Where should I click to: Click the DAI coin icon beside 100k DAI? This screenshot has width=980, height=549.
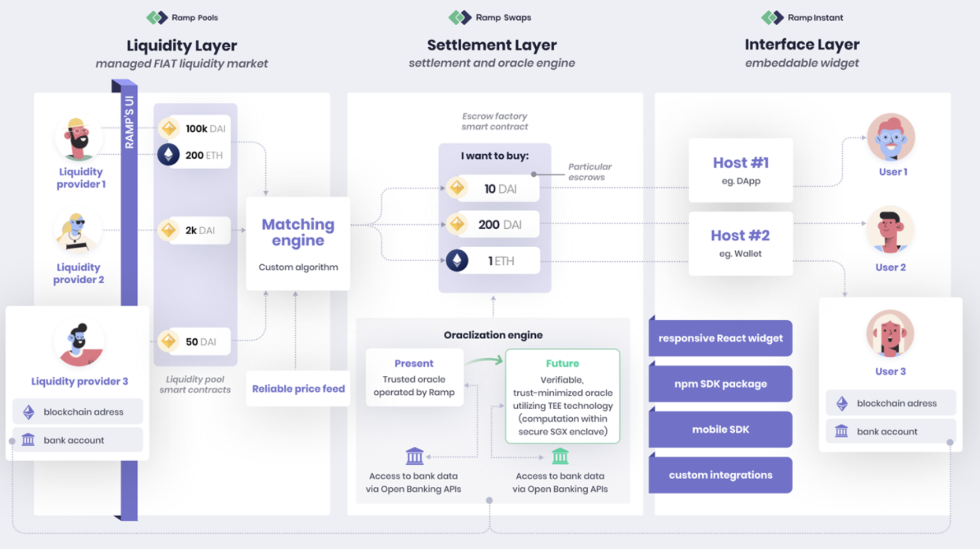tap(169, 129)
